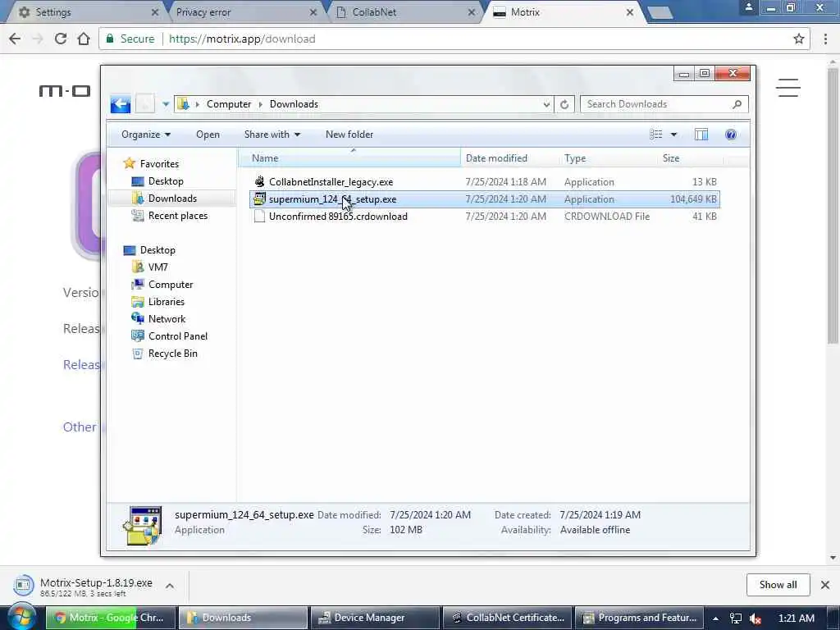Image resolution: width=840 pixels, height=630 pixels.
Task: Click taskbar clock 1:21 AM
Action: coord(797,619)
